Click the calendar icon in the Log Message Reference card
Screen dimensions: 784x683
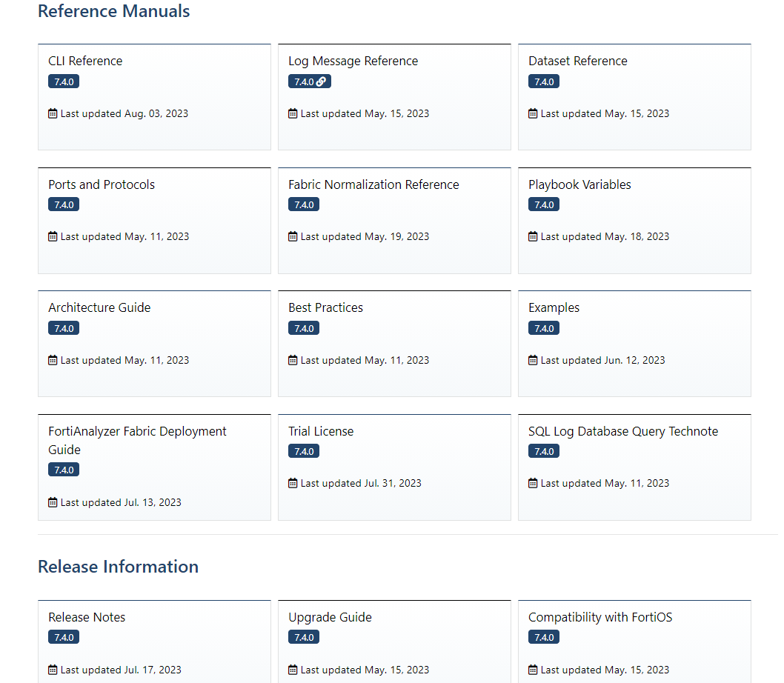click(293, 113)
